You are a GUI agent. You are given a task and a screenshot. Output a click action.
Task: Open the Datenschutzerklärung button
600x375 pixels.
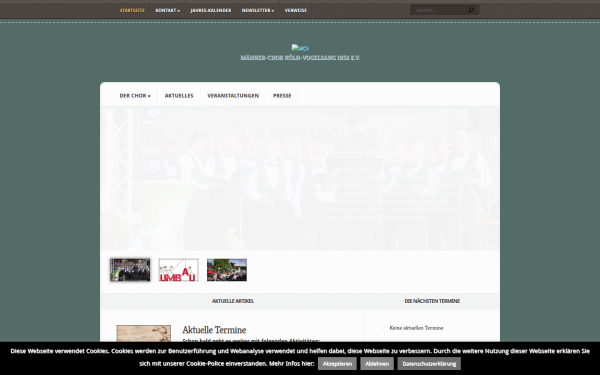429,364
